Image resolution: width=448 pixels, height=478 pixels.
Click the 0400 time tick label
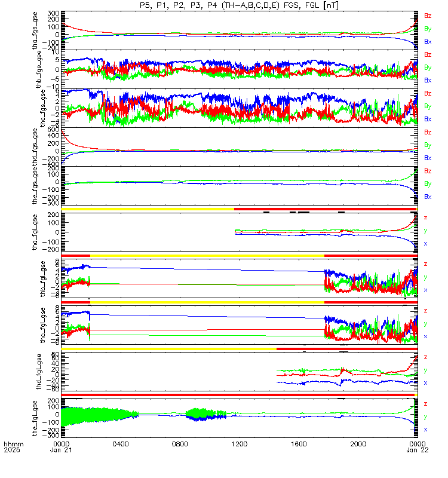[121, 444]
